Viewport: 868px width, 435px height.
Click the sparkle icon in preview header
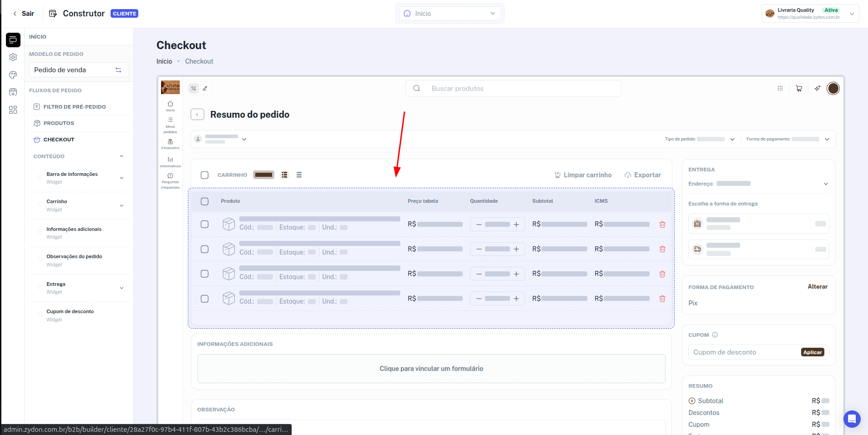[818, 89]
